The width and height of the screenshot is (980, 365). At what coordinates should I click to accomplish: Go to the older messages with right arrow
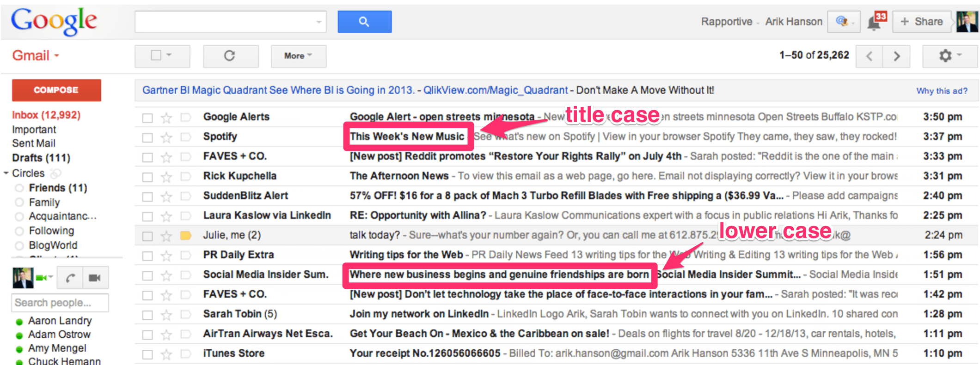tap(896, 56)
